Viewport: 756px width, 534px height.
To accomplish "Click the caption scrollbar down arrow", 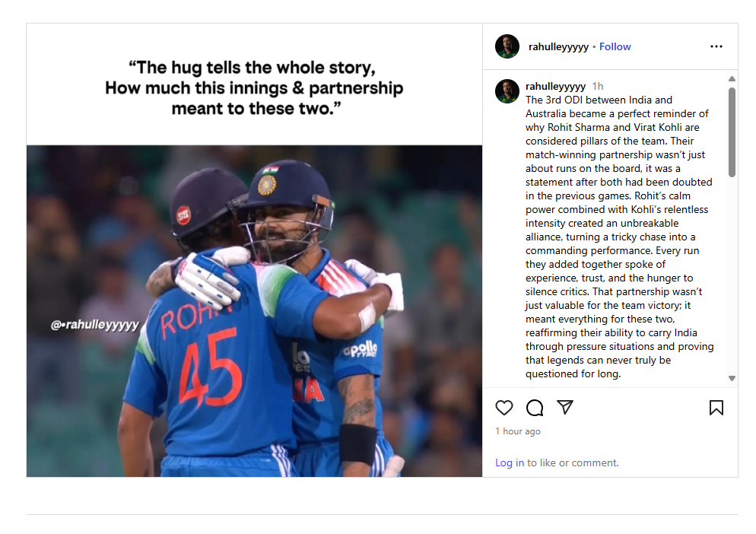I will point(732,379).
